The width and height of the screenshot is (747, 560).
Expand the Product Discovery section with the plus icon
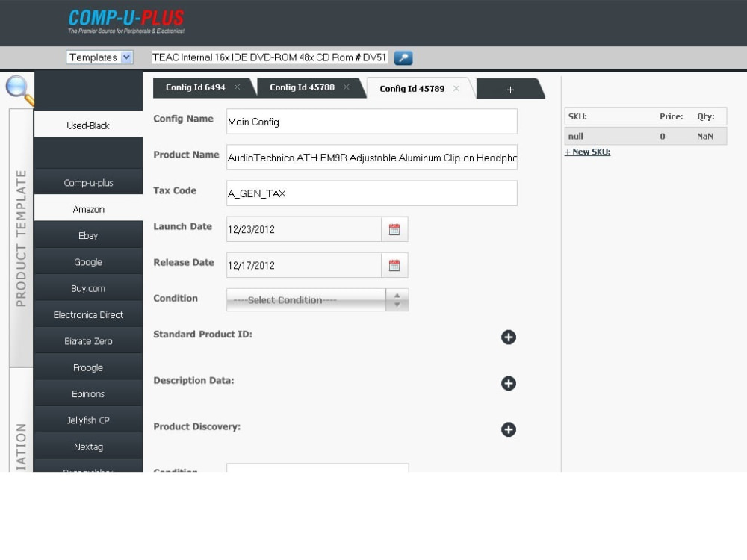[508, 429]
